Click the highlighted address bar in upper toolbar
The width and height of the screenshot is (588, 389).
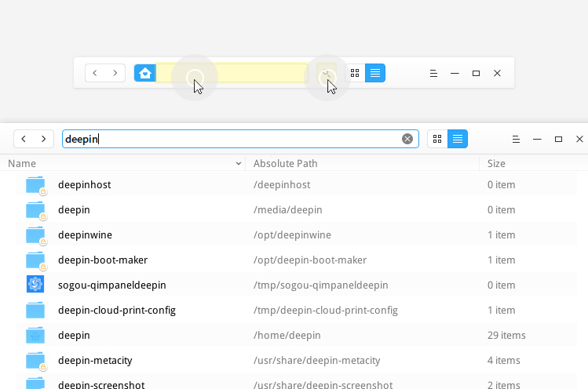232,73
